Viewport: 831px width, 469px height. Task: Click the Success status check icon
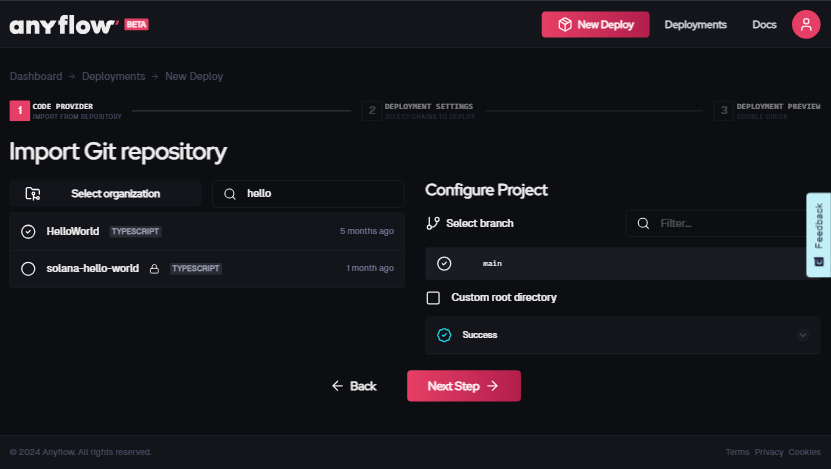444,335
